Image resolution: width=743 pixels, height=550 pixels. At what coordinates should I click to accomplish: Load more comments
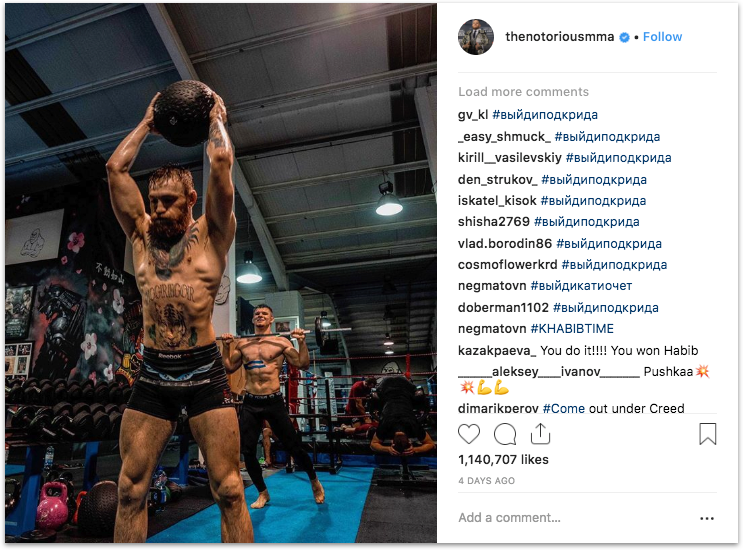click(x=523, y=91)
